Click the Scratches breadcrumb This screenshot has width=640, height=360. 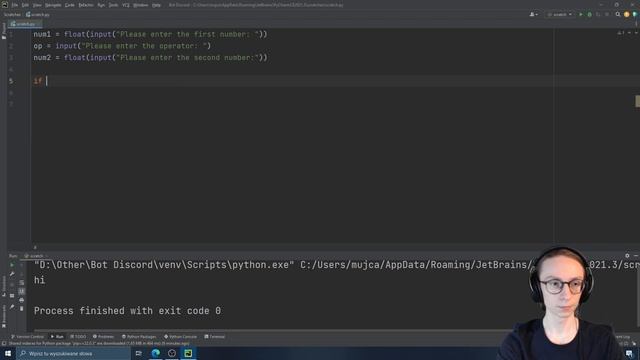click(12, 14)
